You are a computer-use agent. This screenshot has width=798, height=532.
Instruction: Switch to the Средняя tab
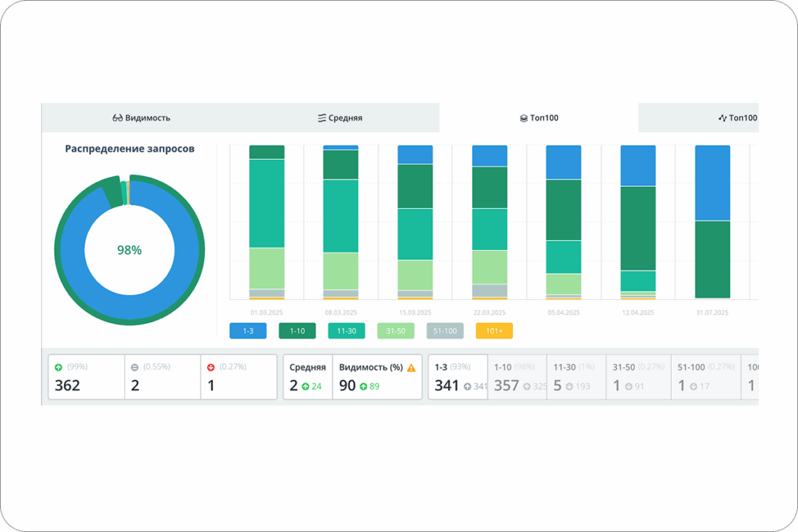click(x=340, y=118)
